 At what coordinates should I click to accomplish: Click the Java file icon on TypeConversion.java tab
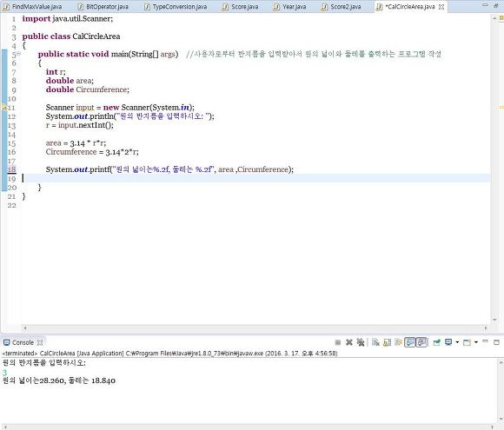[x=147, y=7]
